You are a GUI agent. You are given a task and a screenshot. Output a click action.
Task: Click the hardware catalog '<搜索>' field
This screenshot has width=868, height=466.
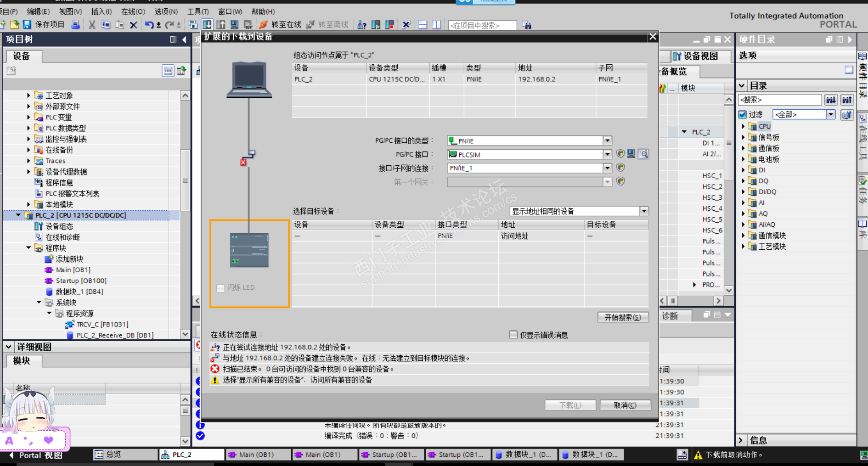780,100
